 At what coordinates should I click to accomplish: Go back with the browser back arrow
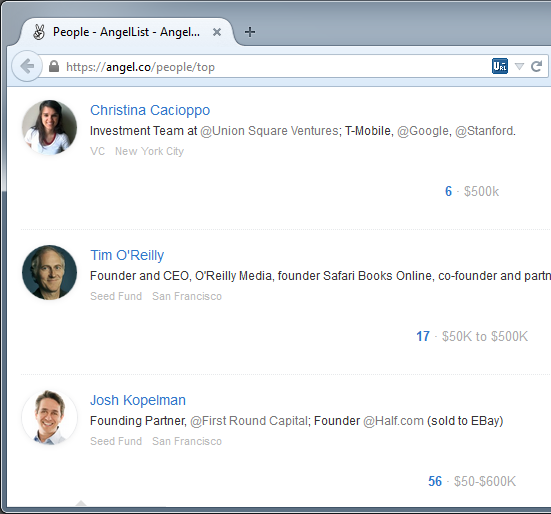[x=27, y=66]
